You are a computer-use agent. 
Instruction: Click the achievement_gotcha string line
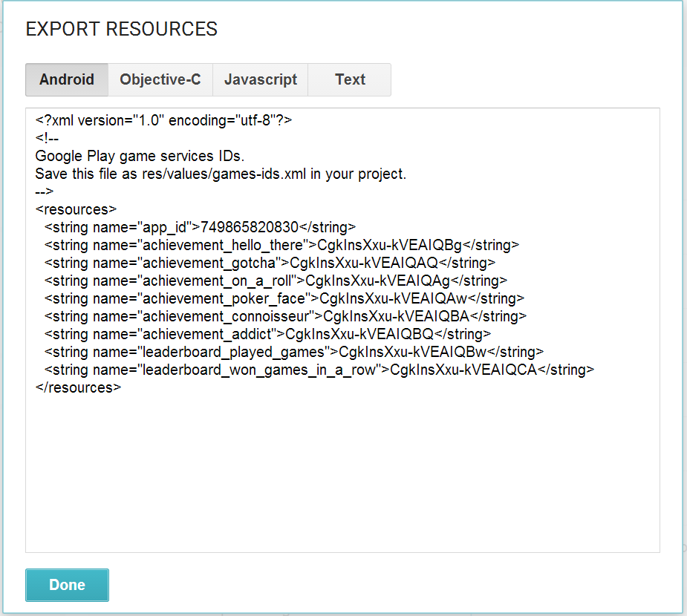(270, 263)
